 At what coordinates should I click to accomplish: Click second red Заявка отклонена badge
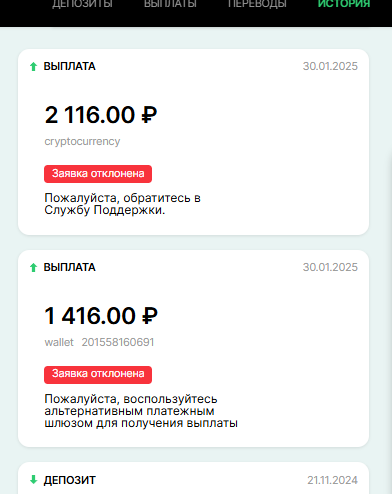(98, 375)
